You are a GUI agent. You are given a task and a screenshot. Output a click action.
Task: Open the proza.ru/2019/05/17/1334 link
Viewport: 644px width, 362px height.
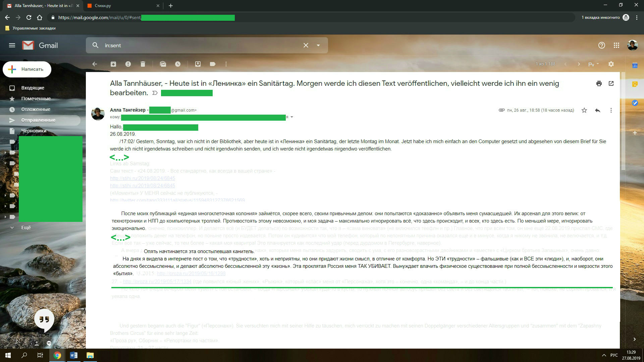[157, 282]
